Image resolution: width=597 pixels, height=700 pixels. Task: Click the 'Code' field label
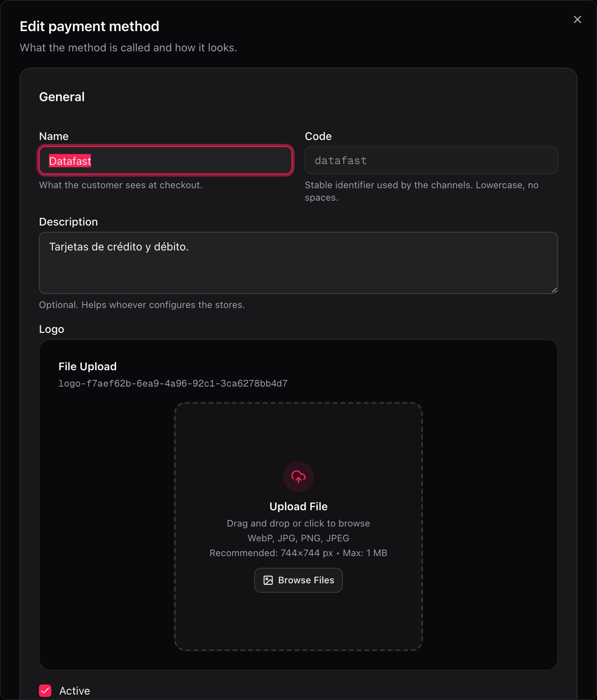pos(318,136)
